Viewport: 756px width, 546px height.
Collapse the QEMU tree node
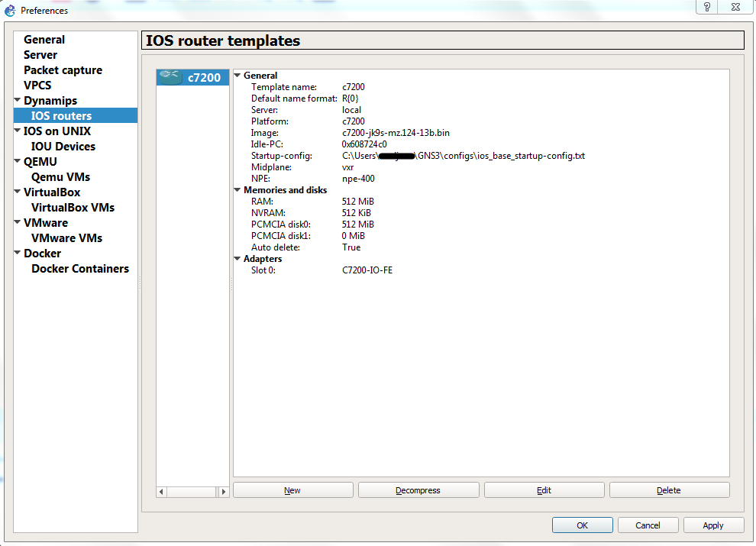(18, 161)
